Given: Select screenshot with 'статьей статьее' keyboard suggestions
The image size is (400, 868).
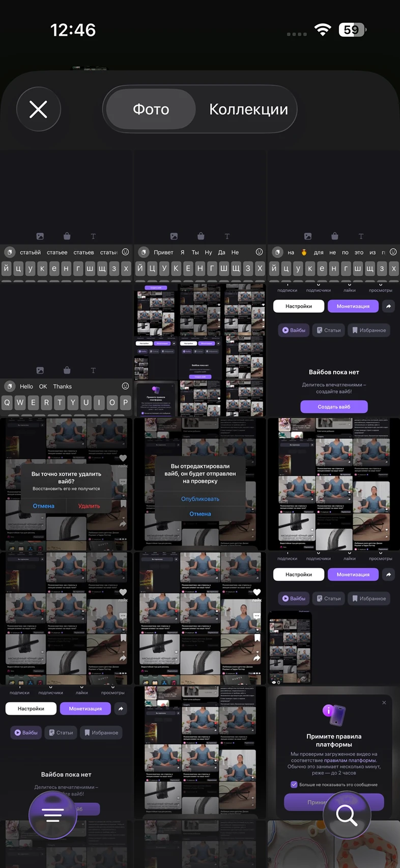Looking at the screenshot, I should click(66, 216).
